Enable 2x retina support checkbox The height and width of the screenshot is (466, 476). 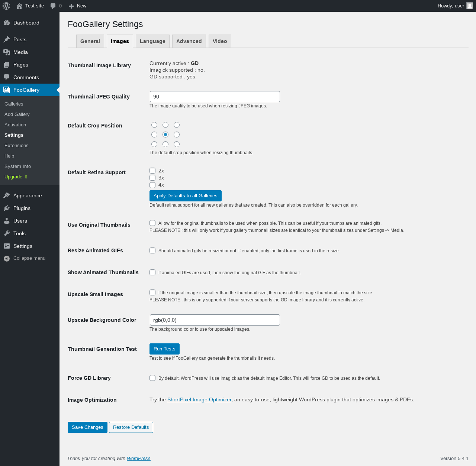[x=152, y=171]
